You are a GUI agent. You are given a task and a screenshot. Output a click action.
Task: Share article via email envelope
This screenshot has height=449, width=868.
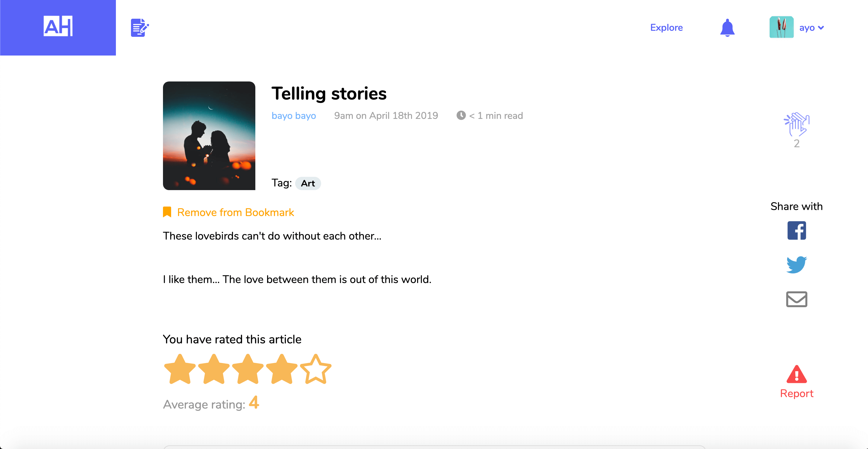point(796,299)
